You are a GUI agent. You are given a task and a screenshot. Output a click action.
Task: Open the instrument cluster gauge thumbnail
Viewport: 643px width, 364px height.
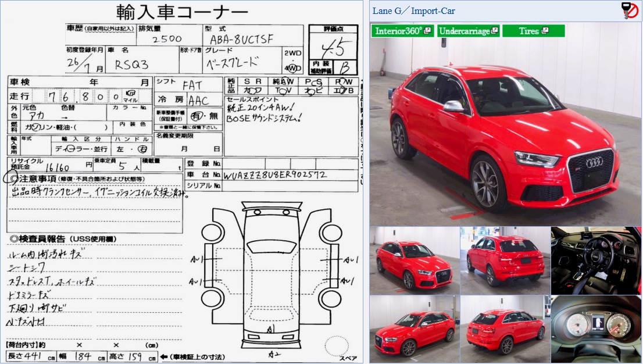(596, 329)
